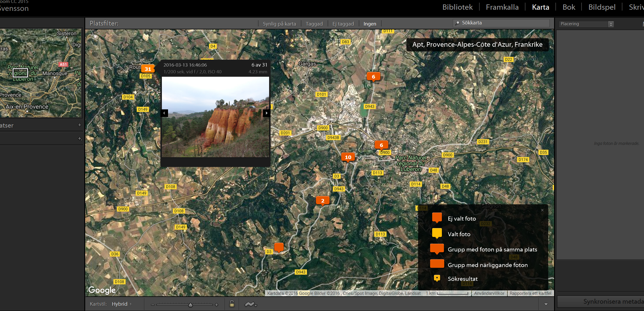644x311 pixels.
Task: Filter photos by Taggad
Action: point(314,24)
